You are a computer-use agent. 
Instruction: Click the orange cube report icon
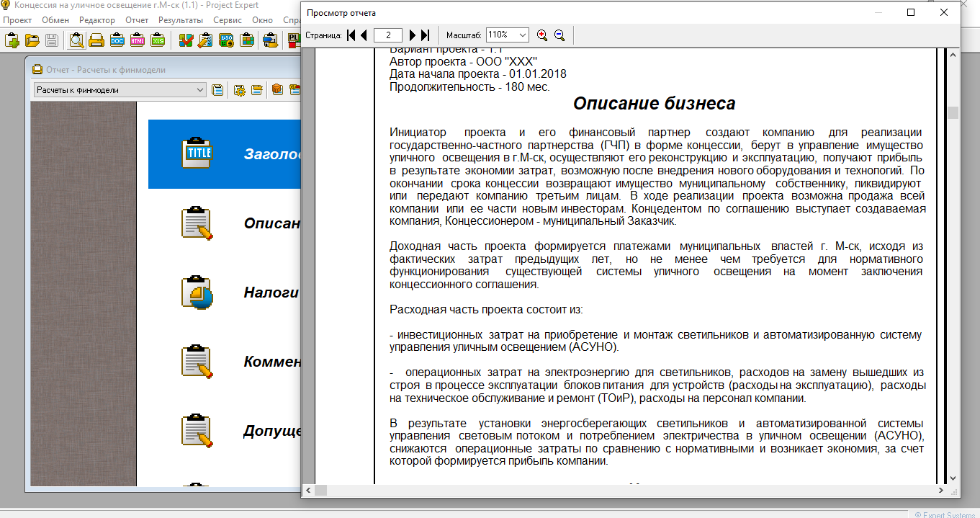(x=277, y=90)
